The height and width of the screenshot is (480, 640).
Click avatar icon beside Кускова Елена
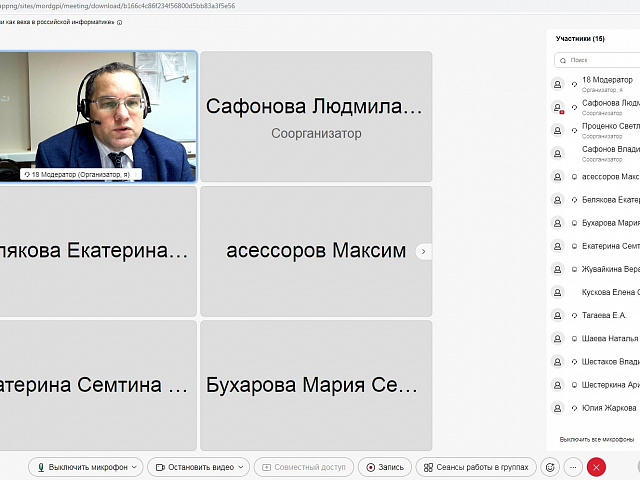coord(558,292)
